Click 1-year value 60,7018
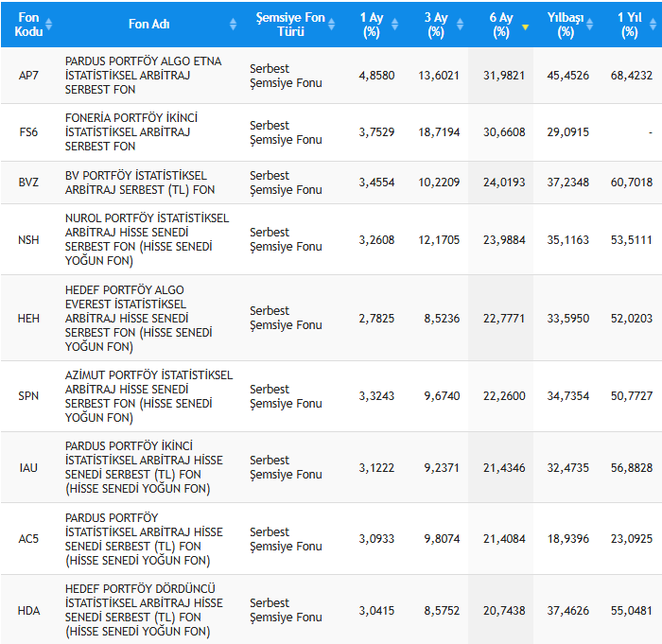 632,183
